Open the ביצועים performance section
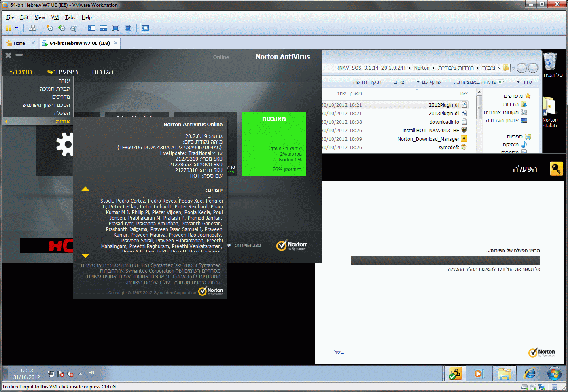 point(63,72)
